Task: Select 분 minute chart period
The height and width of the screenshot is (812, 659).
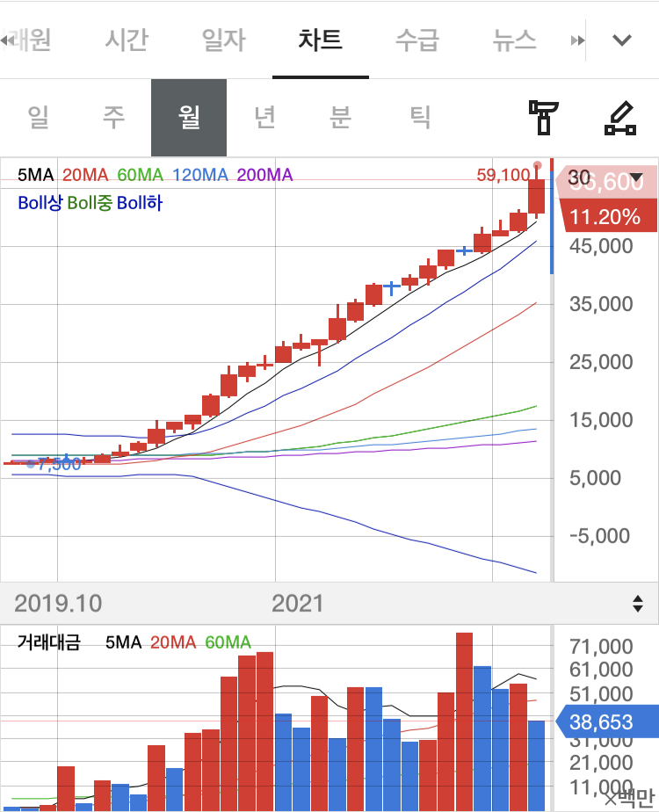Action: 340,118
